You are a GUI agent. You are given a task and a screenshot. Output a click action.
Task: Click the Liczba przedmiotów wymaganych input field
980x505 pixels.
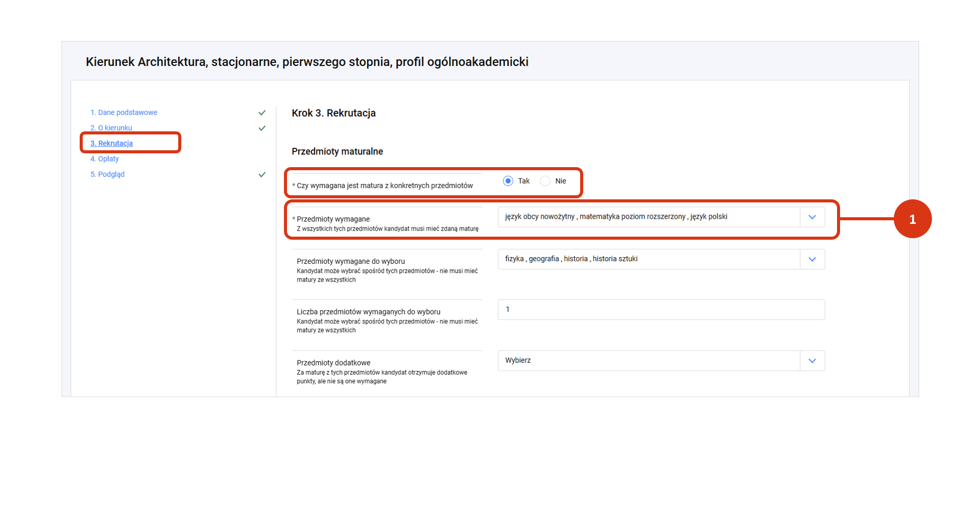tap(661, 310)
